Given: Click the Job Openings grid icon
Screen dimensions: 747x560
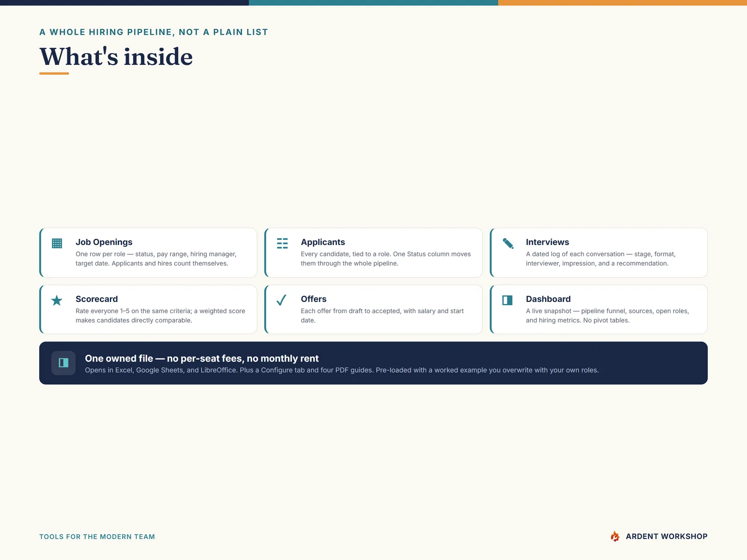Looking at the screenshot, I should click(57, 243).
